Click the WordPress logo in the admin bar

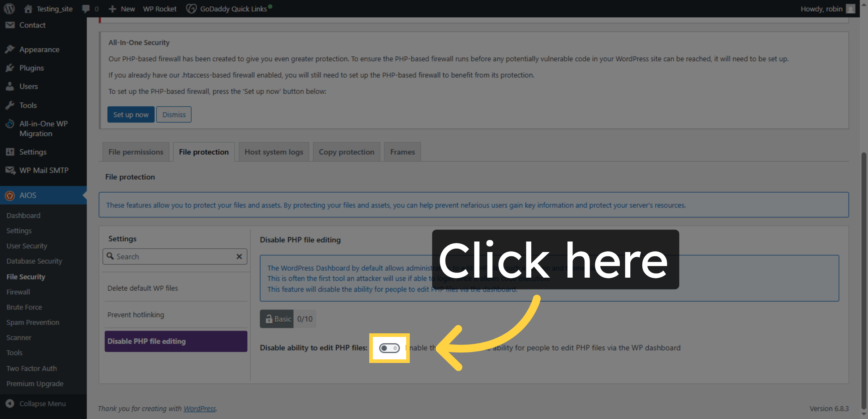9,9
